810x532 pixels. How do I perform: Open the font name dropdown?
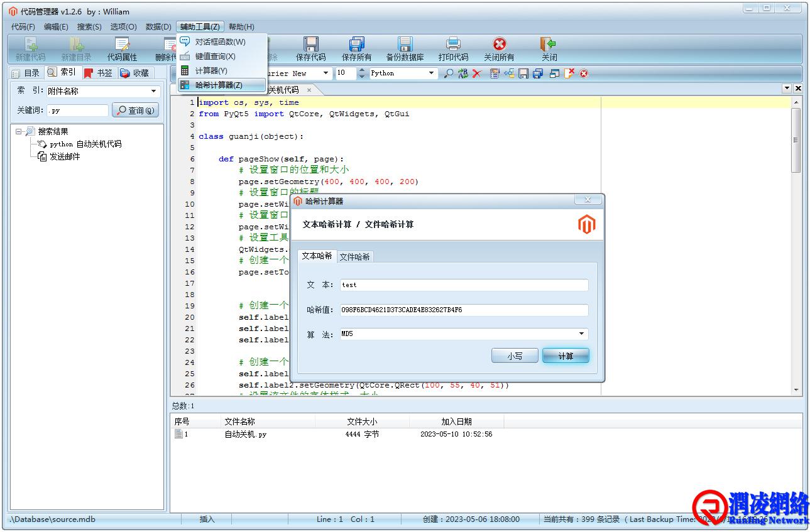[325, 73]
